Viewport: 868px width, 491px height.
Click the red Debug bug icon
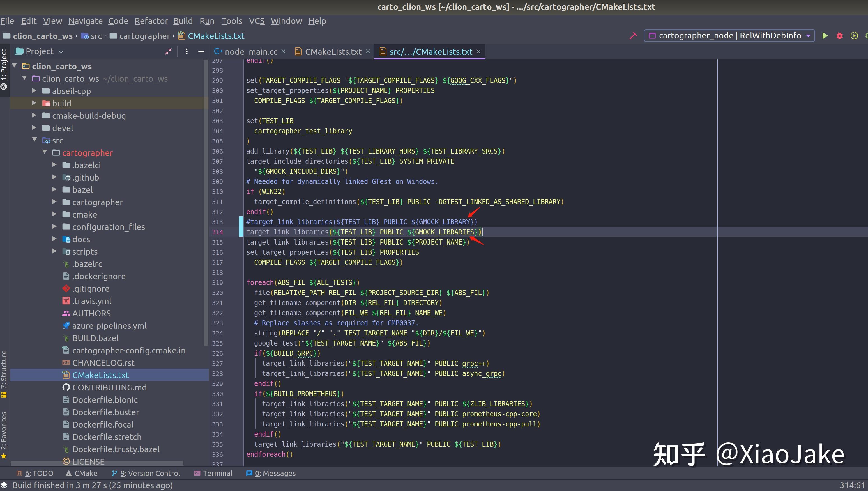coord(839,36)
